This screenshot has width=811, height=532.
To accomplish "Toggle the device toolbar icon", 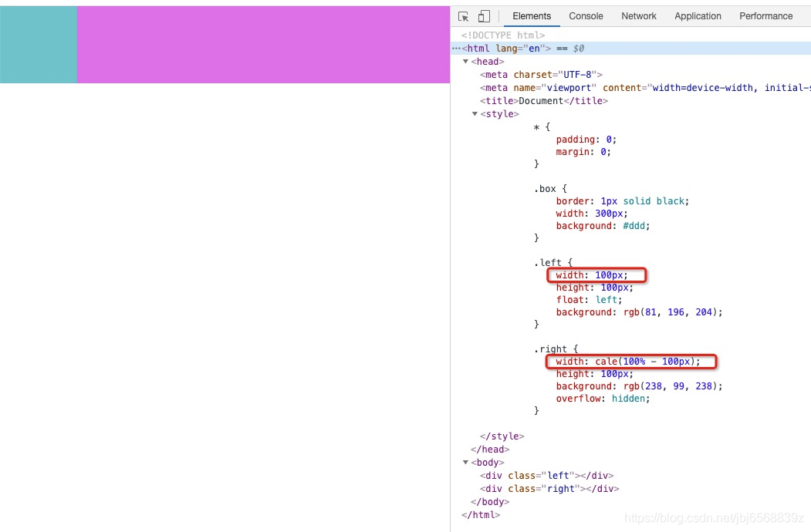I will coord(484,16).
